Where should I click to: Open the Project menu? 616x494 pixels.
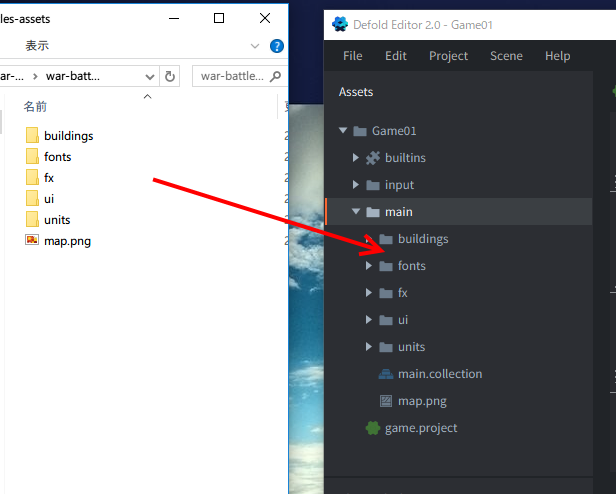point(448,56)
